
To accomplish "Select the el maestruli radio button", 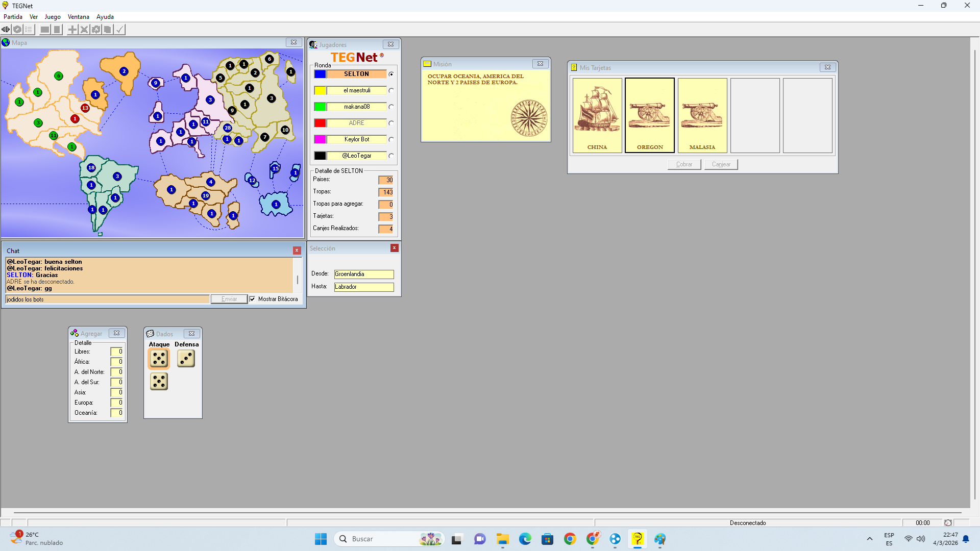I will 391,90.
